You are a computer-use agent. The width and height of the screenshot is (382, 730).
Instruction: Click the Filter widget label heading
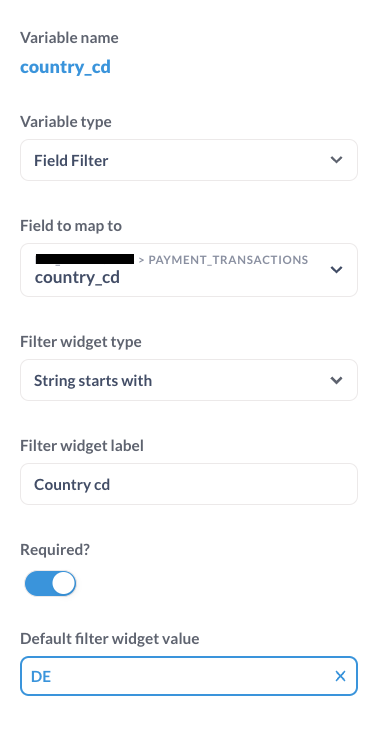tap(81, 446)
